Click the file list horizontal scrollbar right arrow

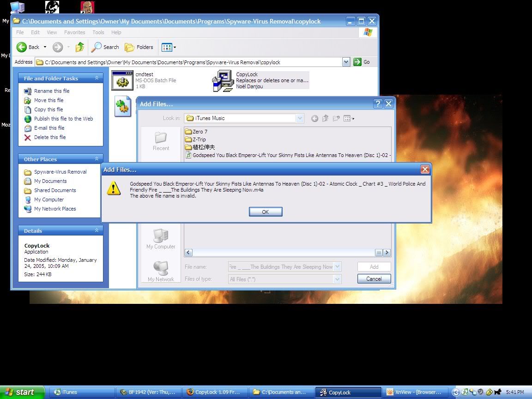[387, 253]
